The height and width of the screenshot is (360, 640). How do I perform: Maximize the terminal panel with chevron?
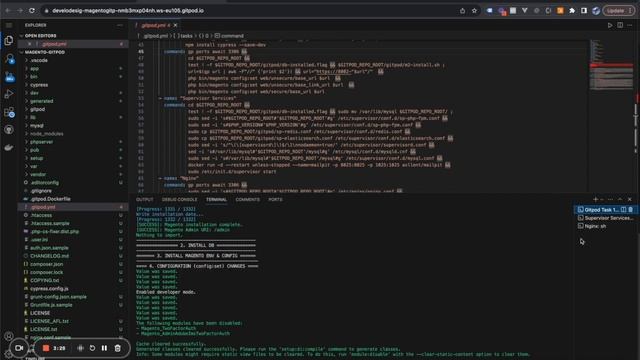[620, 199]
